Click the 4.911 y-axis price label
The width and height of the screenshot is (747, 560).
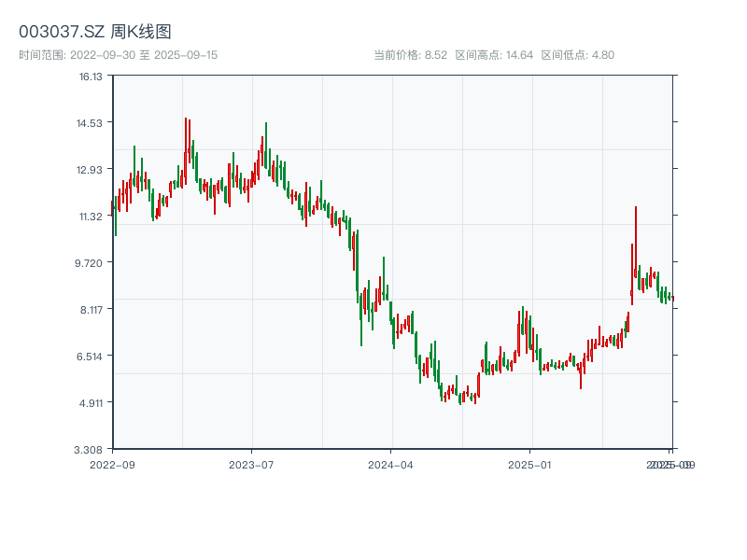click(90, 403)
